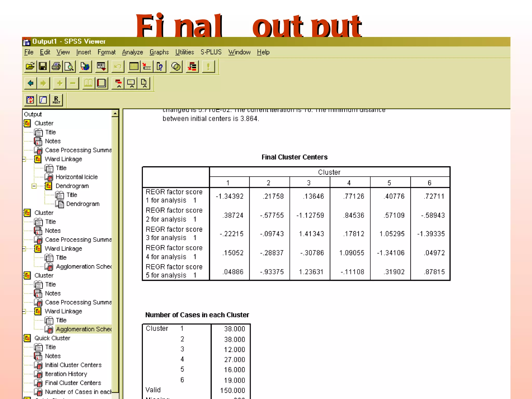
Task: Select Initial Cluster Centers outline item
Action: click(x=73, y=365)
